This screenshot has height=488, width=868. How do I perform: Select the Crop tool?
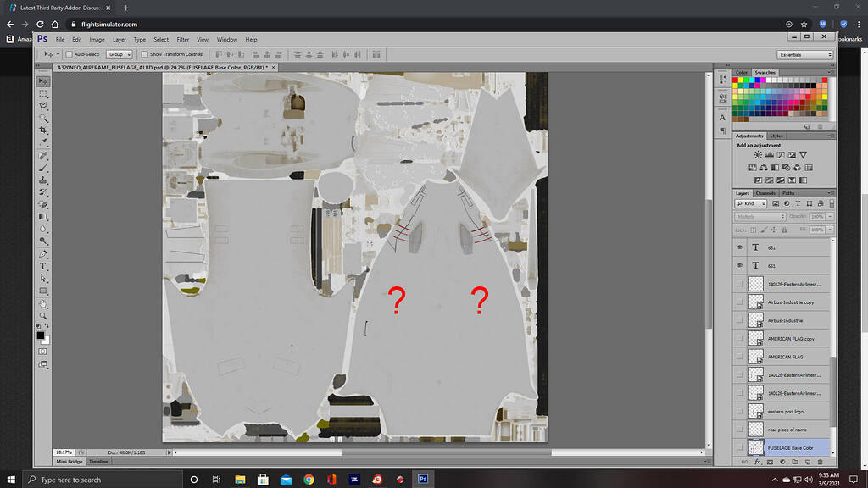43,131
